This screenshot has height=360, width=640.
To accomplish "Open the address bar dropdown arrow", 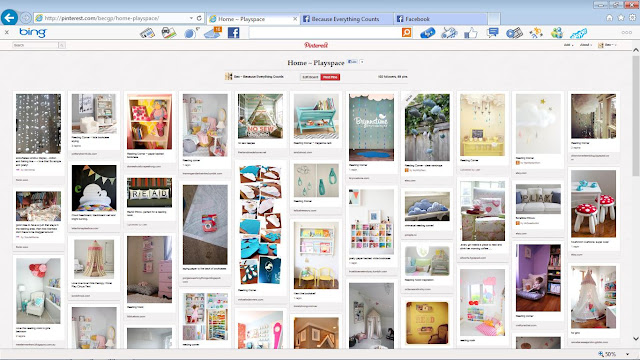I will click(x=191, y=18).
